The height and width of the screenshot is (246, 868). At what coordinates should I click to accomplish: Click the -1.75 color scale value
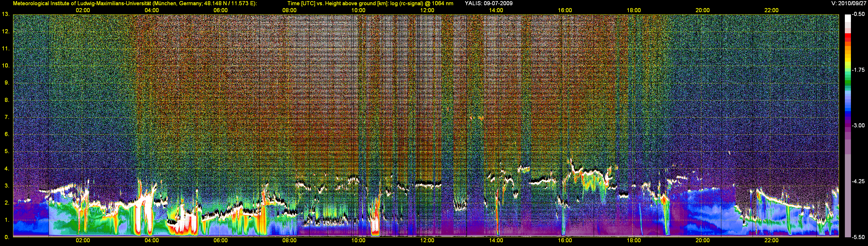tap(858, 70)
